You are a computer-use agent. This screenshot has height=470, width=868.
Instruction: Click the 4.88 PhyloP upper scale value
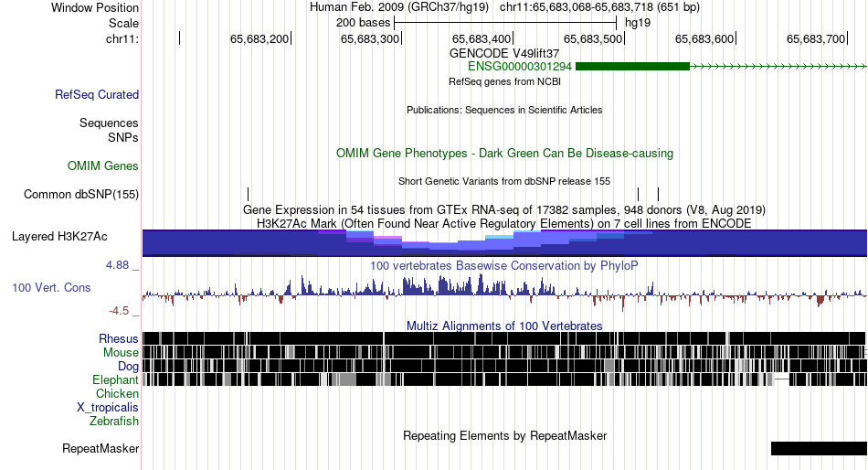(117, 265)
